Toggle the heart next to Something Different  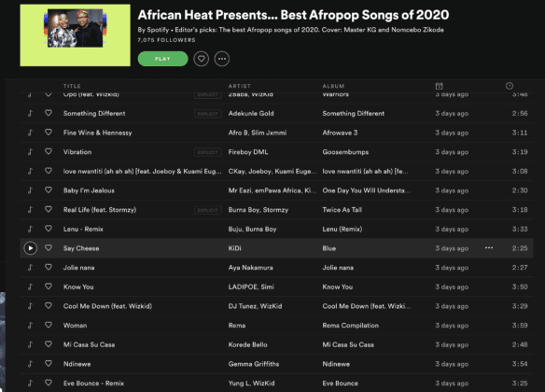pos(49,113)
